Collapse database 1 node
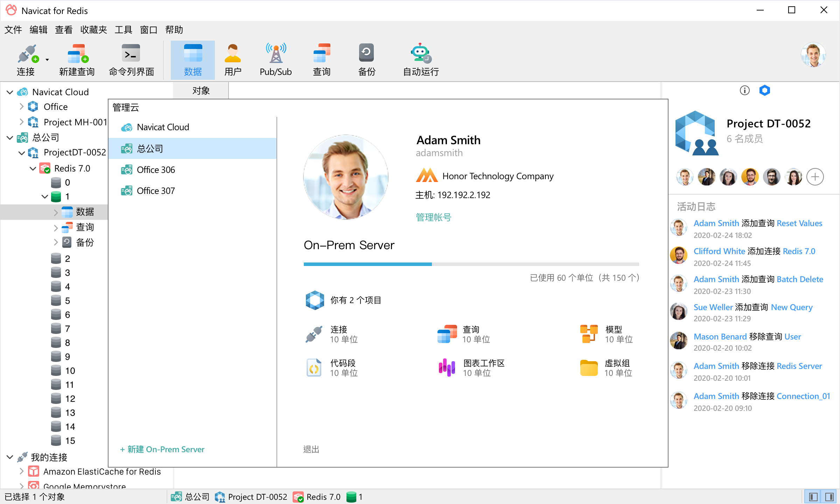The height and width of the screenshot is (504, 840). pyautogui.click(x=44, y=196)
